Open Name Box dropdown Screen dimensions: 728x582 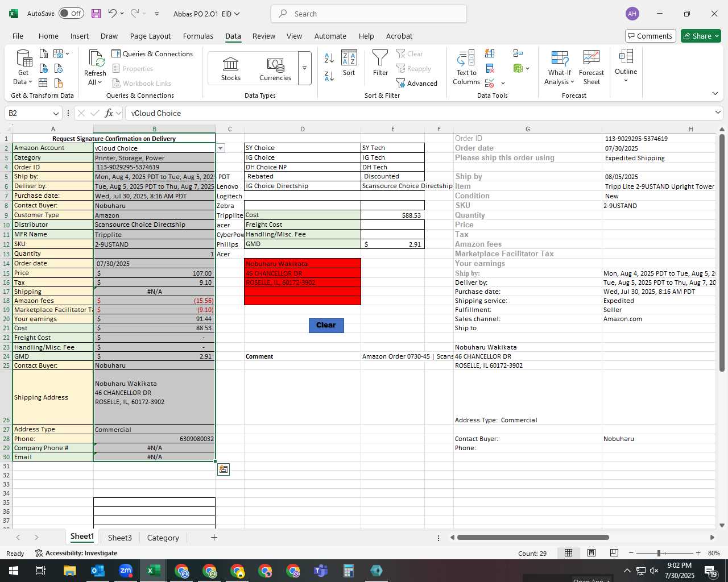[x=56, y=113]
